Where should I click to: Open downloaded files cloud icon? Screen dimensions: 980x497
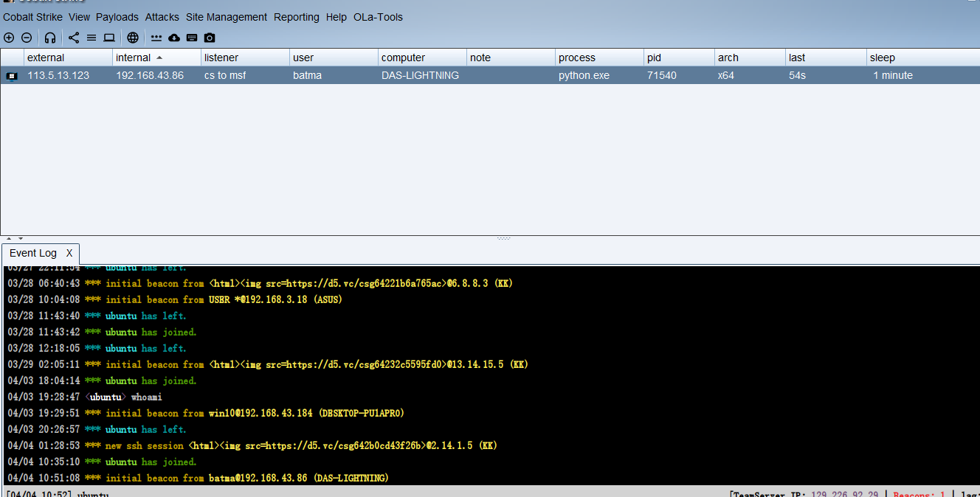coord(174,38)
